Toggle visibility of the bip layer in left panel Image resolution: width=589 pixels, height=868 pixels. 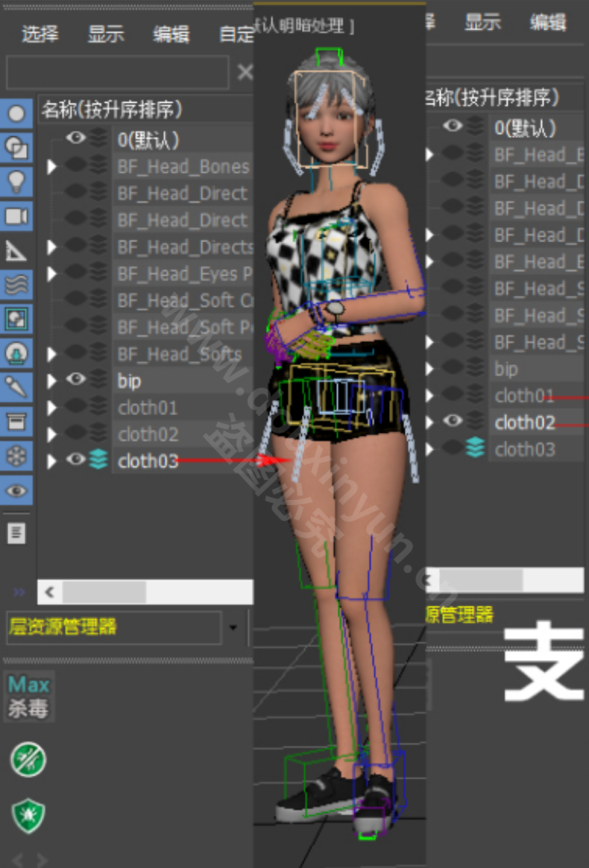(x=75, y=380)
